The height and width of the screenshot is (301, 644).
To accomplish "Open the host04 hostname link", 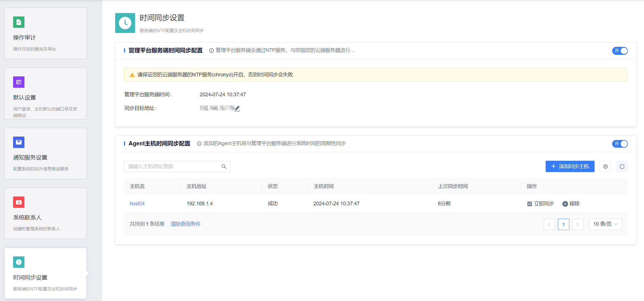I will [137, 204].
